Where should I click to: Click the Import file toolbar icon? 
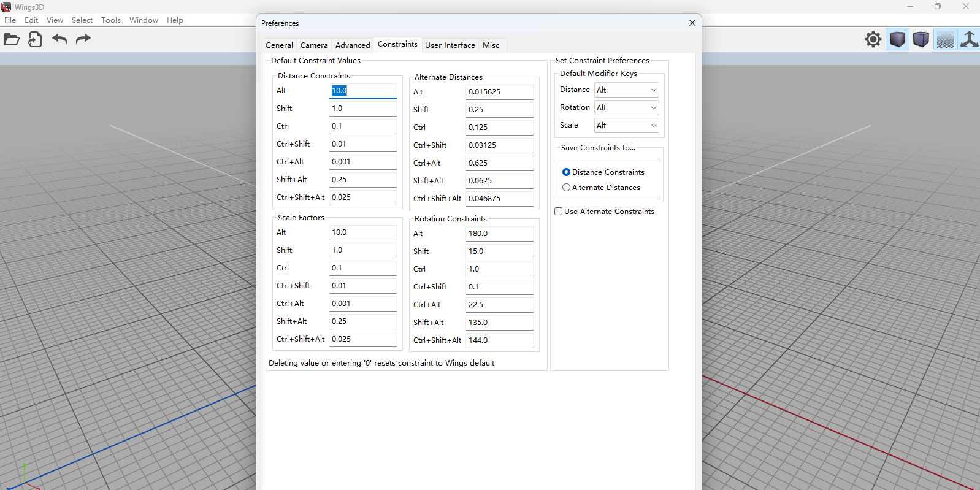pos(35,40)
